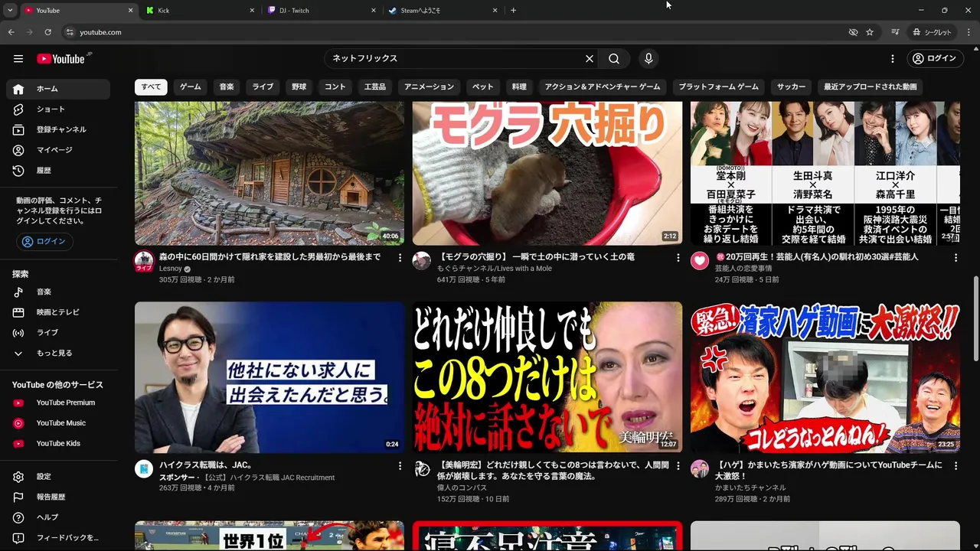
Task: Open YouTube Kids link
Action: tap(58, 444)
